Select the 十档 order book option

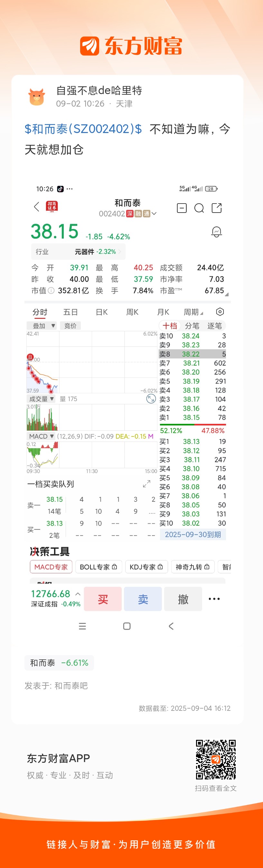[x=170, y=326]
